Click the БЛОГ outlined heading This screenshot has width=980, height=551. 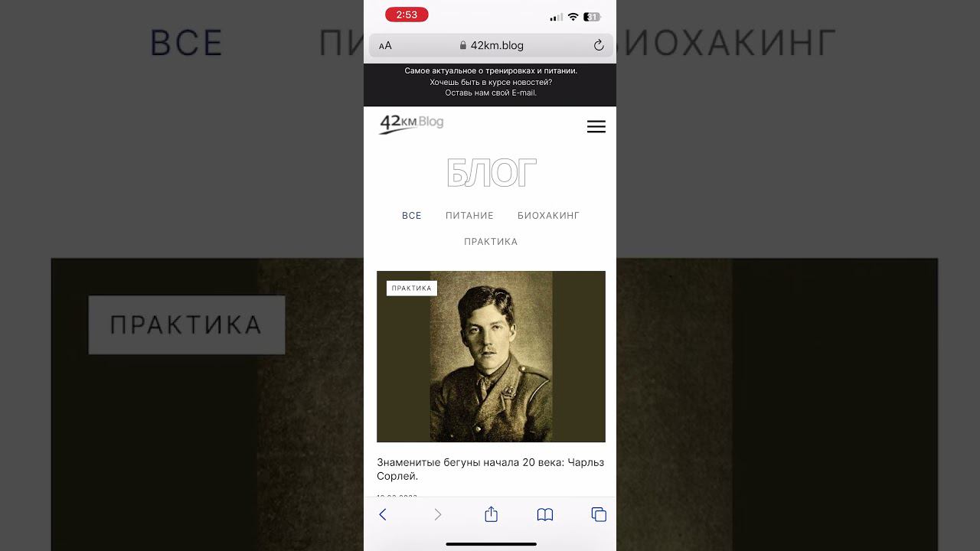pos(491,174)
